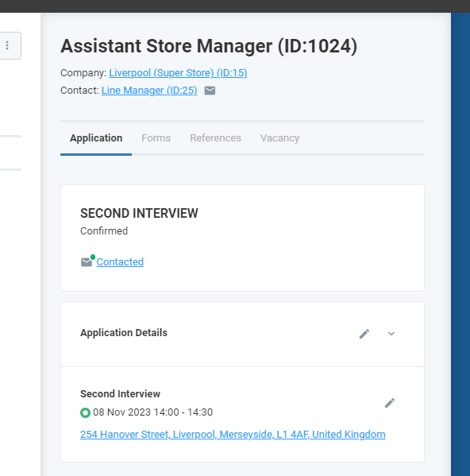The image size is (470, 476).
Task: Open the References tab
Action: [x=216, y=138]
